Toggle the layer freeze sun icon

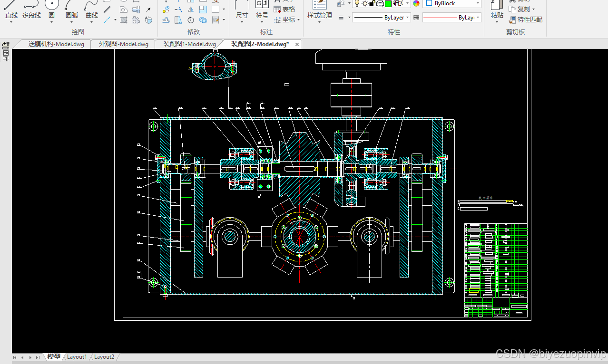[364, 3]
